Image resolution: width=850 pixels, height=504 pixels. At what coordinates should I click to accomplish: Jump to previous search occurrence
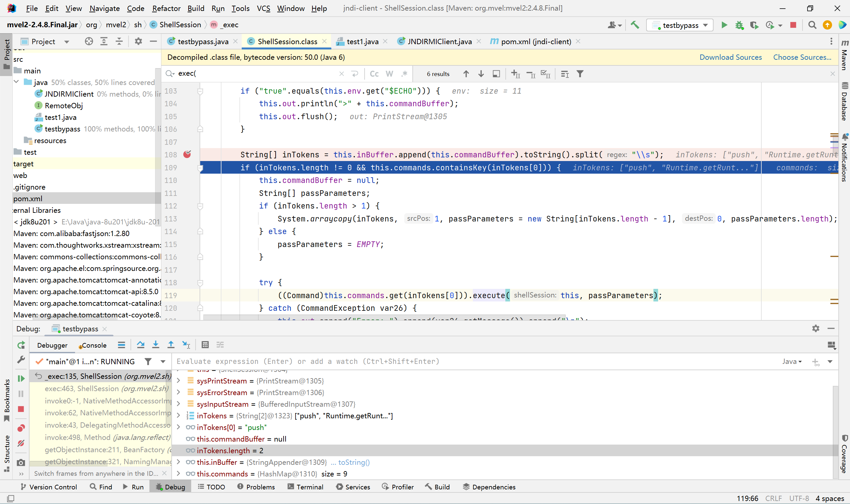coord(466,74)
